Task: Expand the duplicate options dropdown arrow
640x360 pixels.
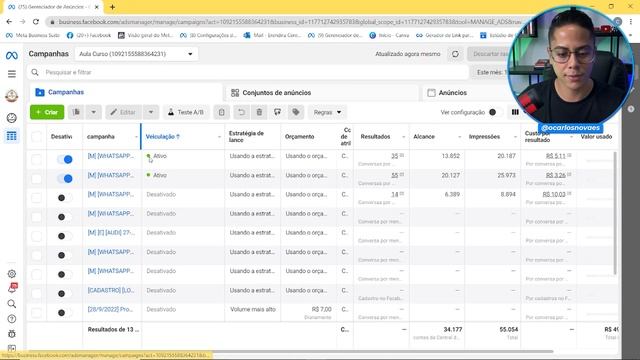Action: pos(93,112)
